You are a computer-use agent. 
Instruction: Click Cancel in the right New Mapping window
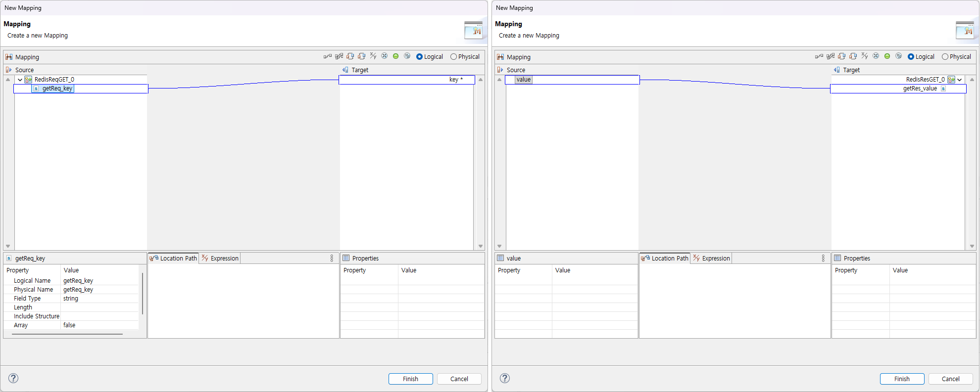[951, 379]
